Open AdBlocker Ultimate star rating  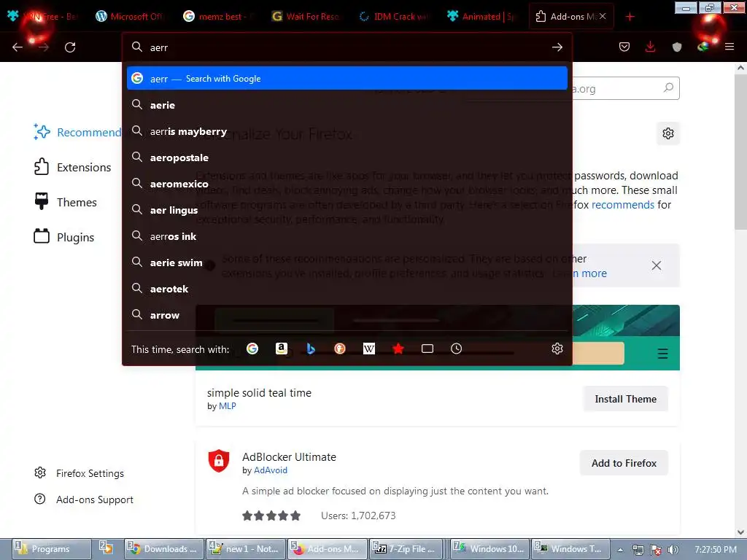(x=271, y=516)
